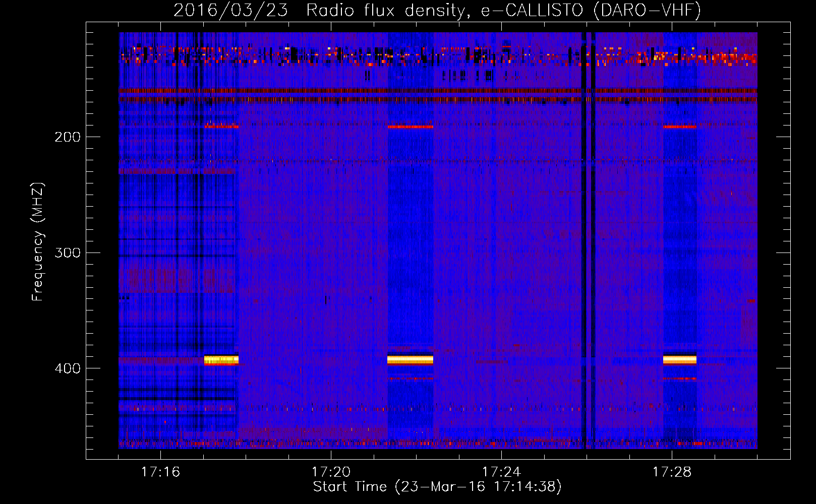Image resolution: width=816 pixels, height=504 pixels.
Task: Click the bright white band near 17:28
Action: coord(679,359)
